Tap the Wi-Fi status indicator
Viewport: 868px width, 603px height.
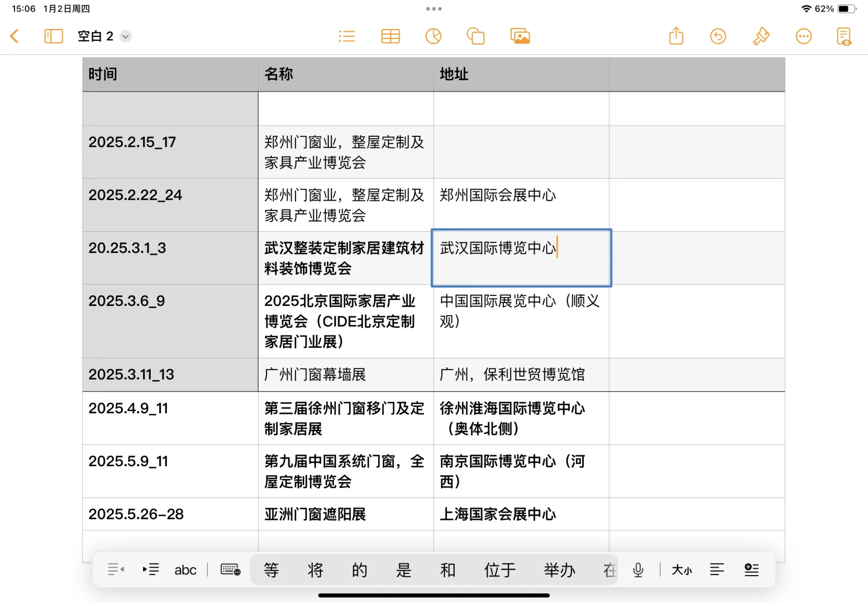(x=806, y=9)
